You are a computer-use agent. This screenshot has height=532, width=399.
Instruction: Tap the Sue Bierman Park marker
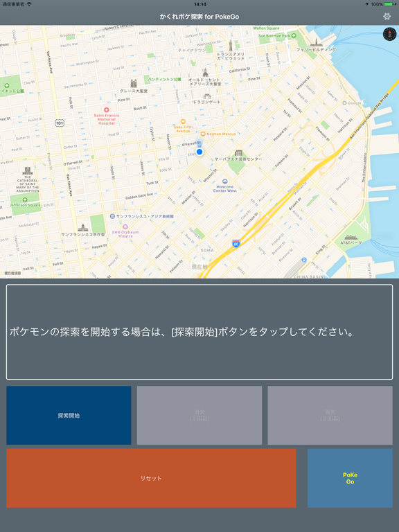pyautogui.click(x=294, y=35)
